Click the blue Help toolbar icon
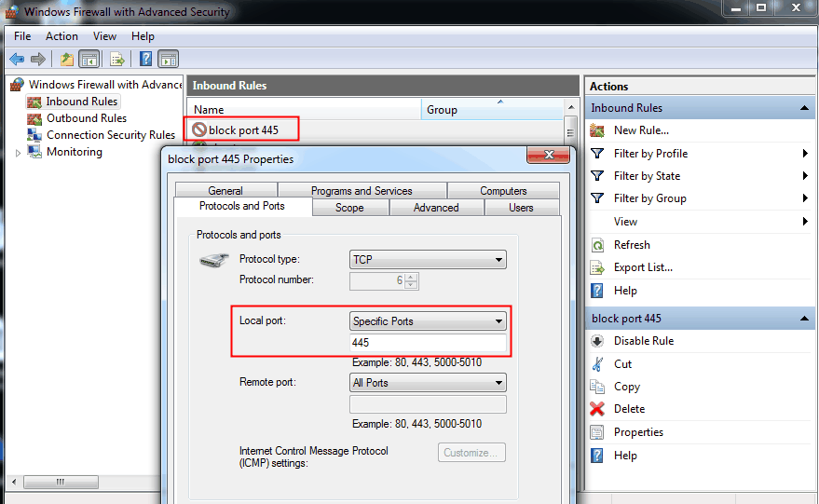This screenshot has width=819, height=504. point(145,59)
